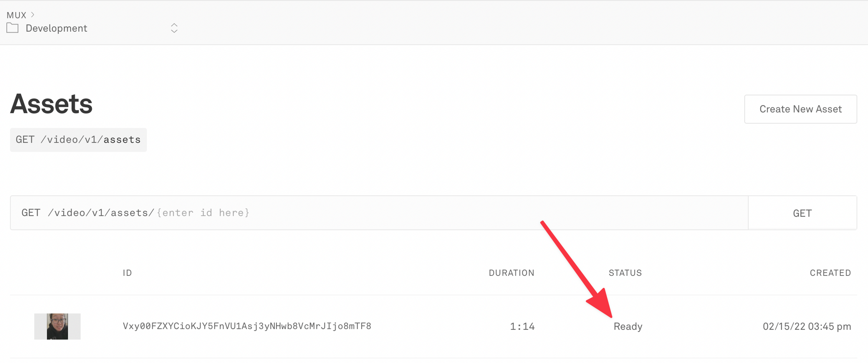Viewport: 868px width, 363px height.
Task: Click the Create New Asset button
Action: pos(800,109)
